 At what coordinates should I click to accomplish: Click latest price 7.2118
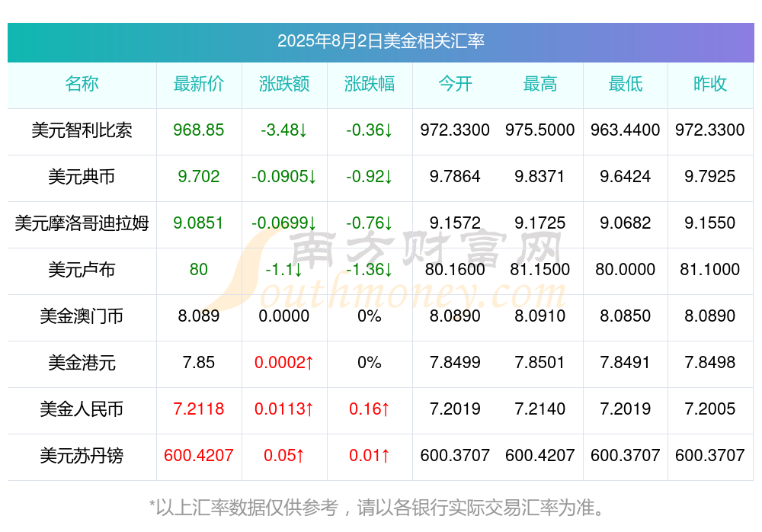click(x=199, y=409)
